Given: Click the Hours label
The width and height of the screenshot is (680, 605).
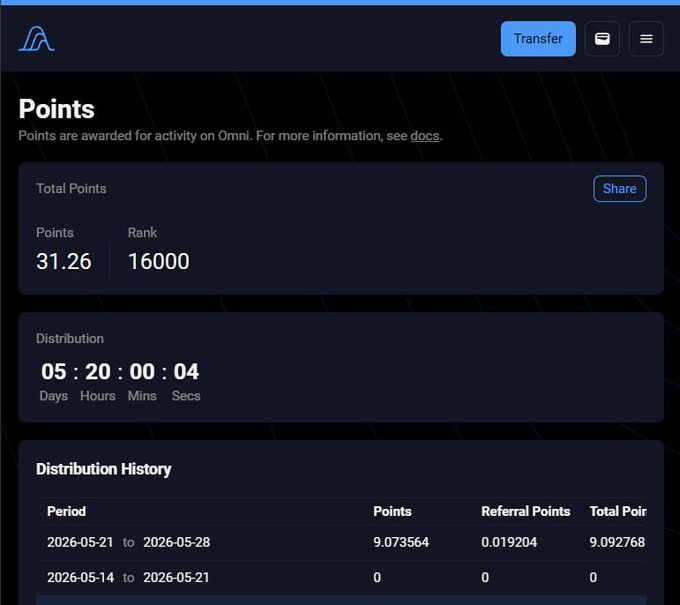Looking at the screenshot, I should (98, 396).
